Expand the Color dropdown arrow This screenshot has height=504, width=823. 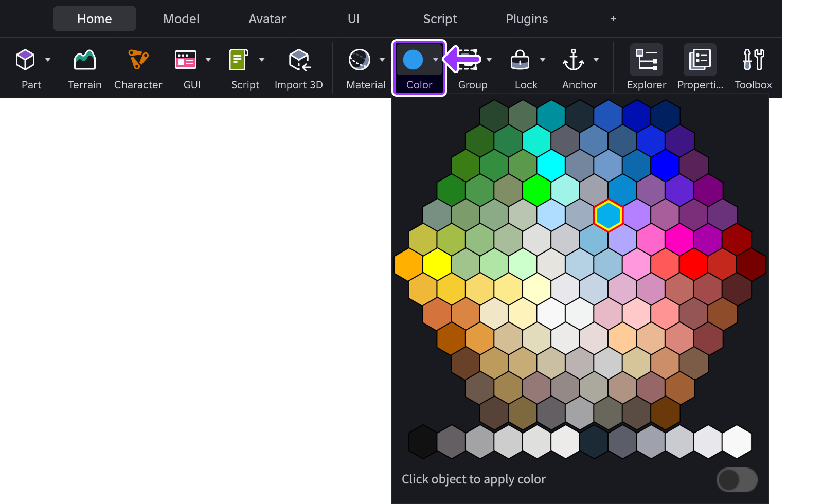pos(436,60)
